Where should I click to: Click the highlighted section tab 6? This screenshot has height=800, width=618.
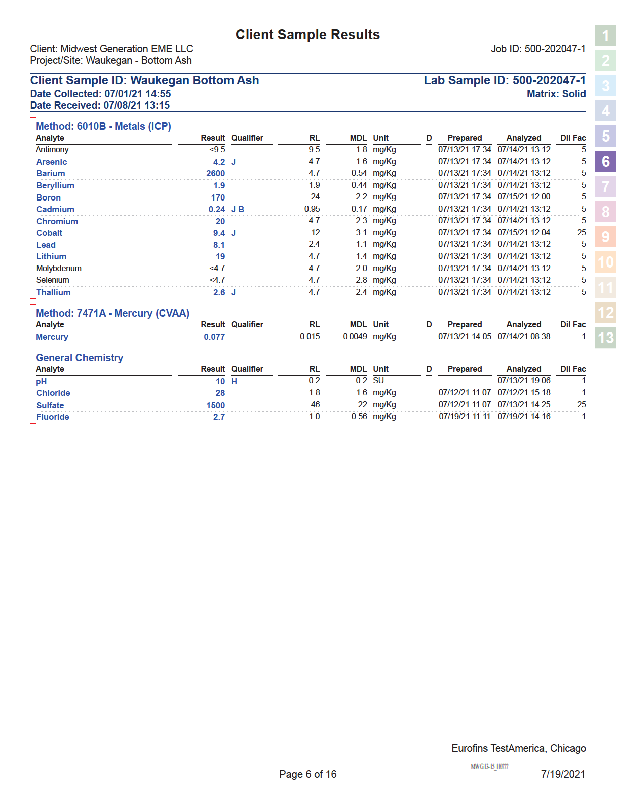pyautogui.click(x=605, y=161)
